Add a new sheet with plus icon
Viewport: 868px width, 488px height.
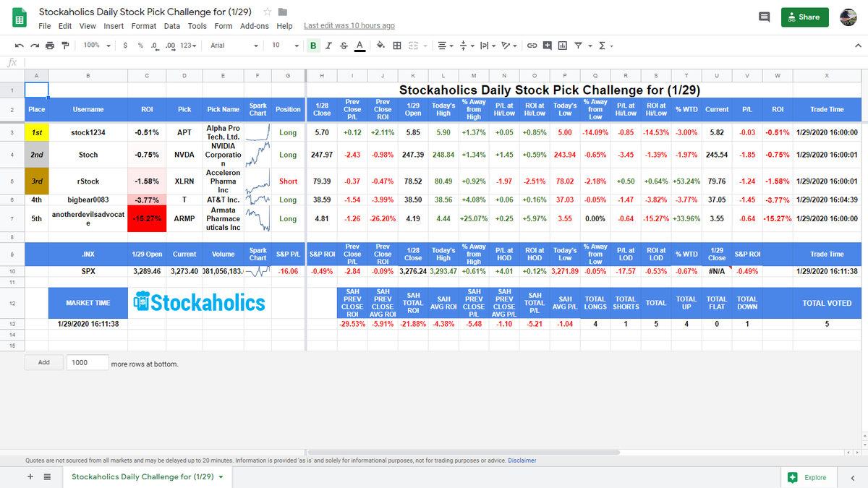pyautogui.click(x=30, y=477)
